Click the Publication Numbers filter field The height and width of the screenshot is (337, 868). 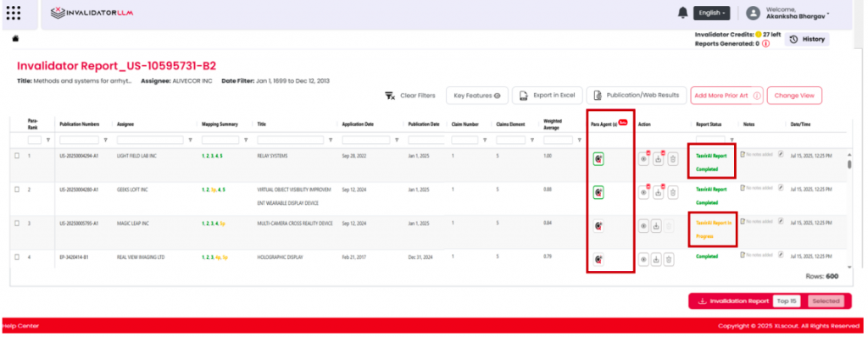pos(79,140)
